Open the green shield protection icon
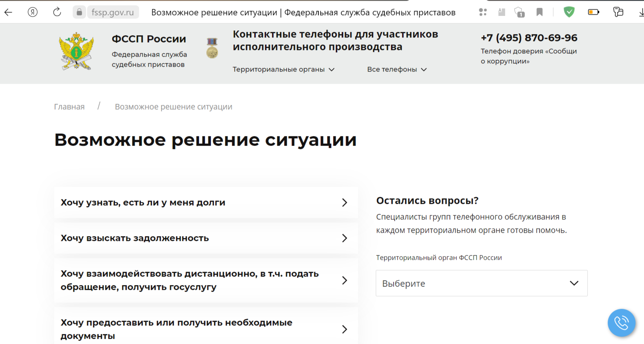This screenshot has height=344, width=644. (x=569, y=12)
